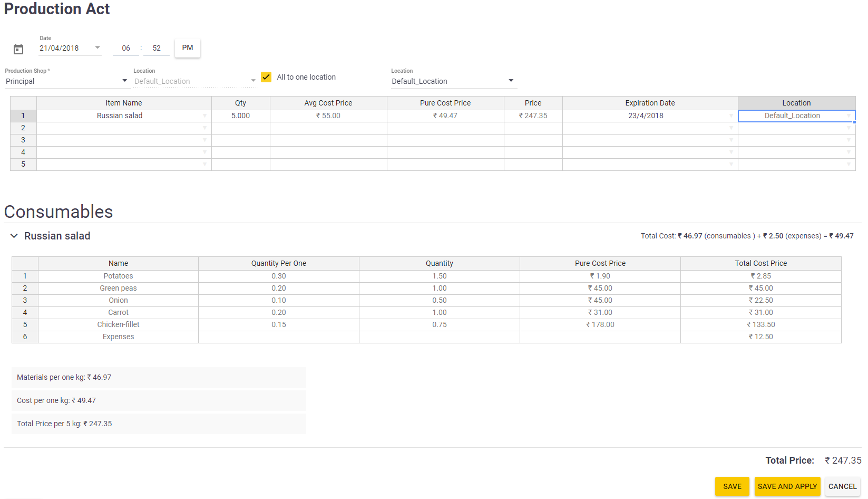868x499 pixels.
Task: Select Expenses total cost ₹ 12.50
Action: pyautogui.click(x=761, y=337)
